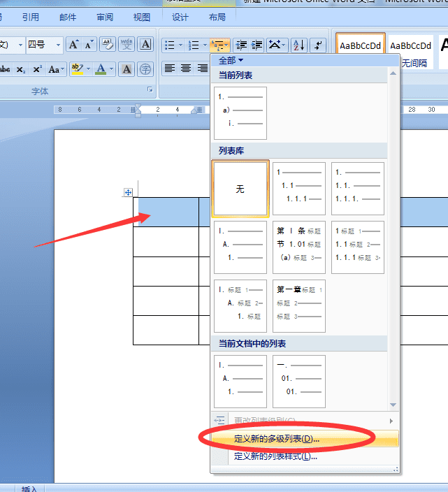This screenshot has width=448, height=492.
Task: Open the font name dropdown arrow
Action: point(20,45)
